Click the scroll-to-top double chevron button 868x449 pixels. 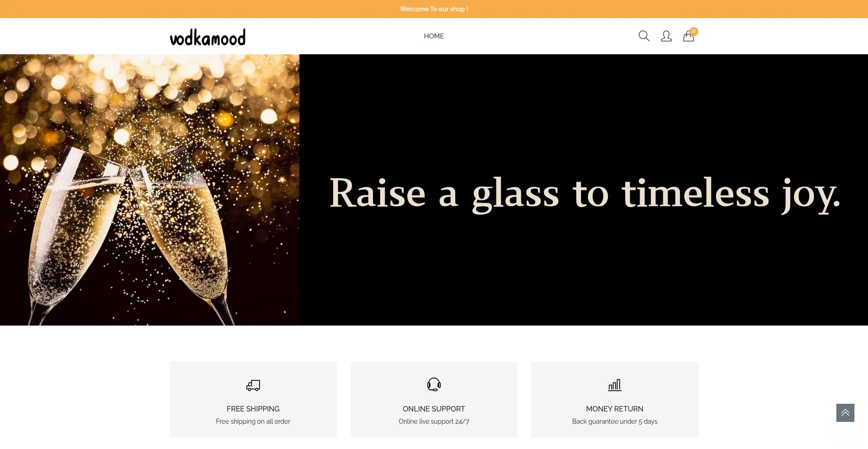click(x=845, y=413)
